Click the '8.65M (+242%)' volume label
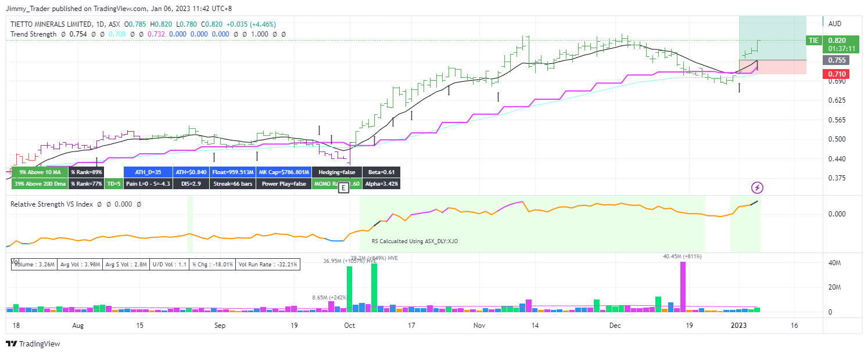 click(x=329, y=297)
